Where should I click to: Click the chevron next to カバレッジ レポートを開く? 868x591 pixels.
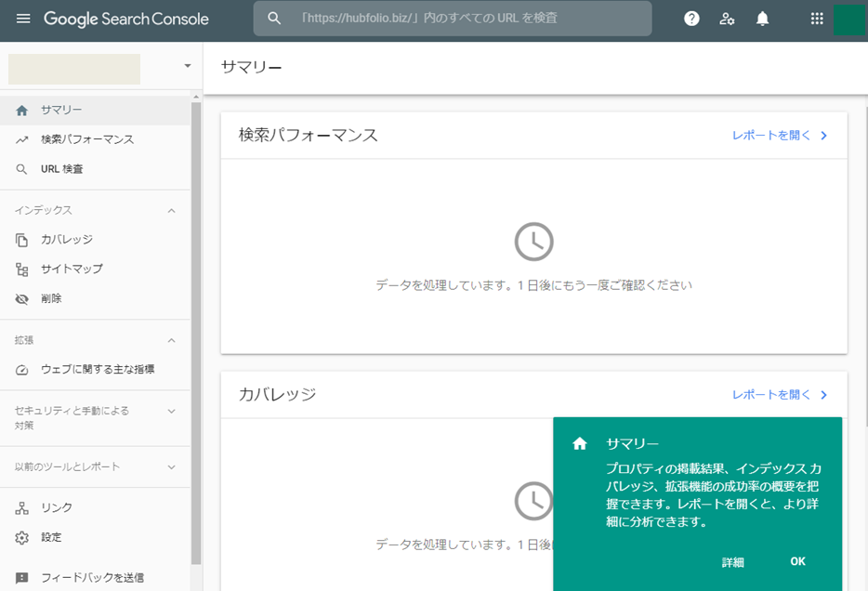tap(823, 395)
